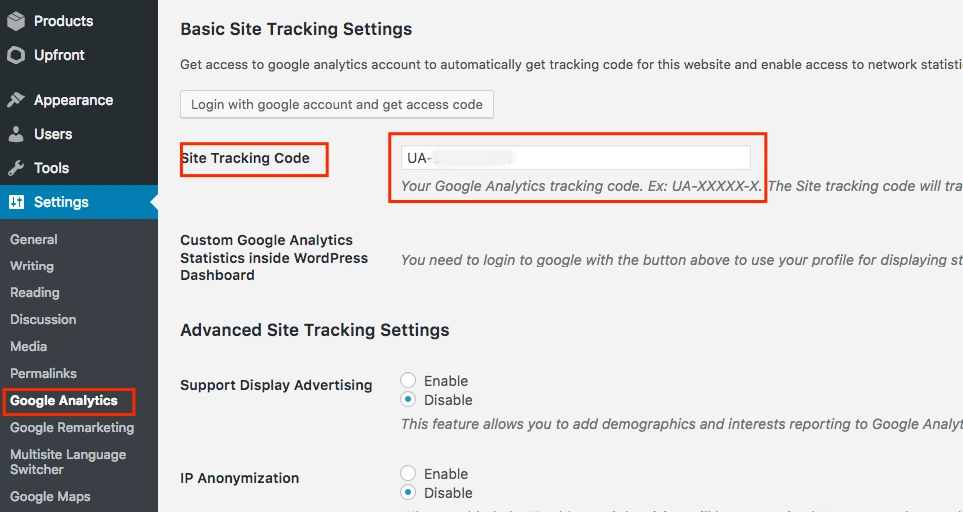The height and width of the screenshot is (512, 963).
Task: Click the Tools wrench icon
Action: click(x=16, y=168)
